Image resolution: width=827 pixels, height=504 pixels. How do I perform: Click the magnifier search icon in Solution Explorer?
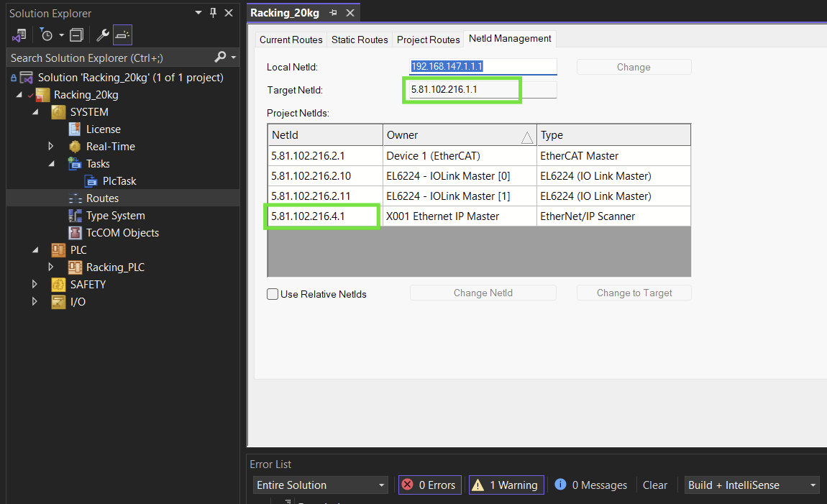[221, 56]
